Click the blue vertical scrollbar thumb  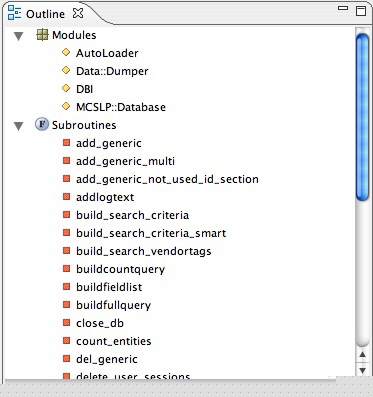362,117
